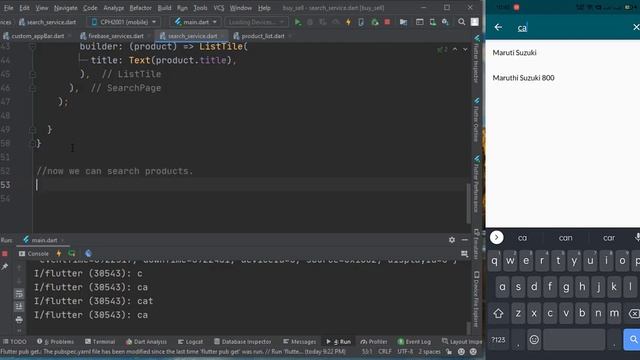The image size is (640, 360).
Task: Select the search_service.dart editor tab
Action: pos(191,36)
